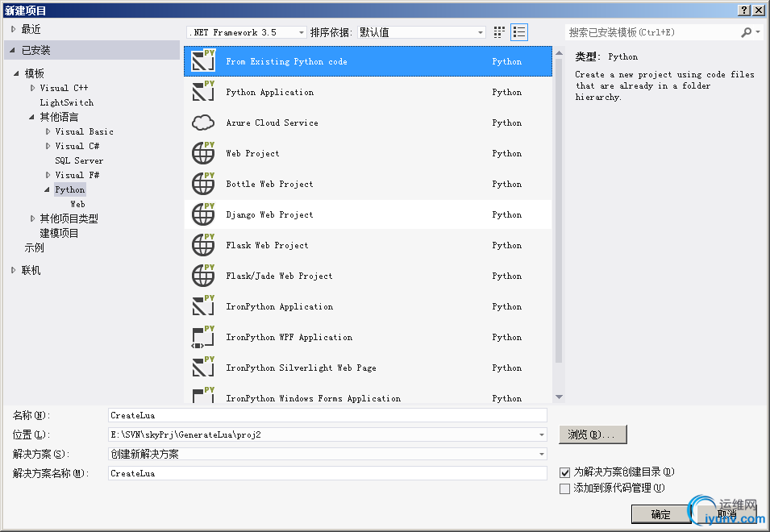
Task: Collapse the 其他语言 tree node
Action: 31,117
